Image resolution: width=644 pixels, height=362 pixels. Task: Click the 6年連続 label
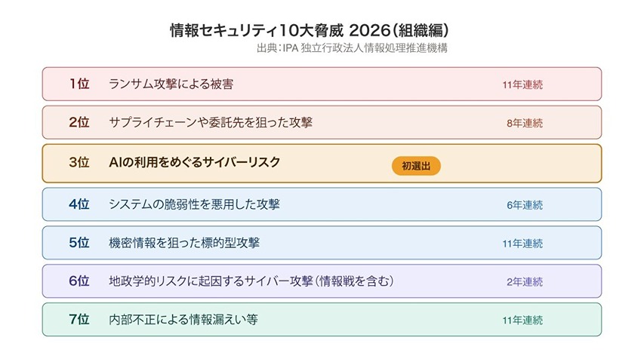[525, 204]
